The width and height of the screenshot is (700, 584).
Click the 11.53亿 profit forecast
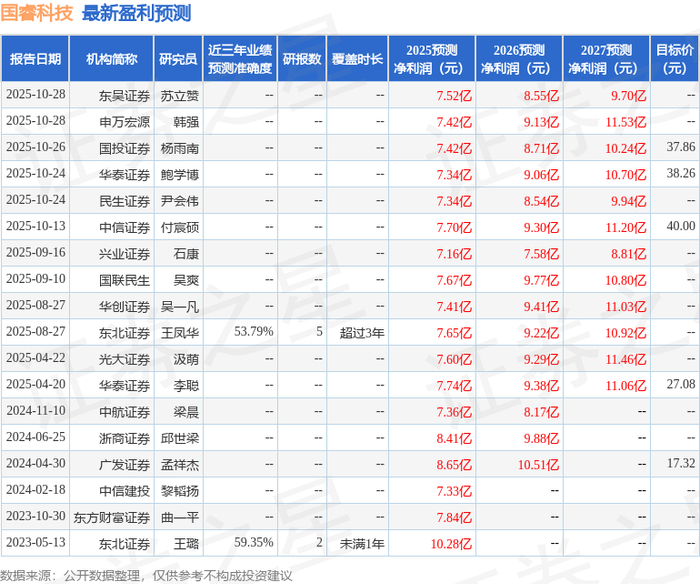625,122
